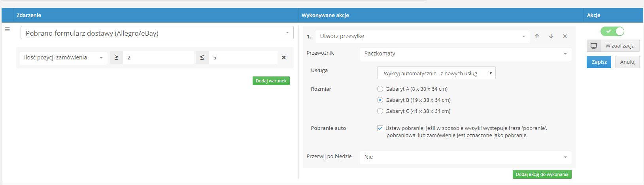Move action up with arrow icon
The image size is (644, 185).
click(537, 36)
